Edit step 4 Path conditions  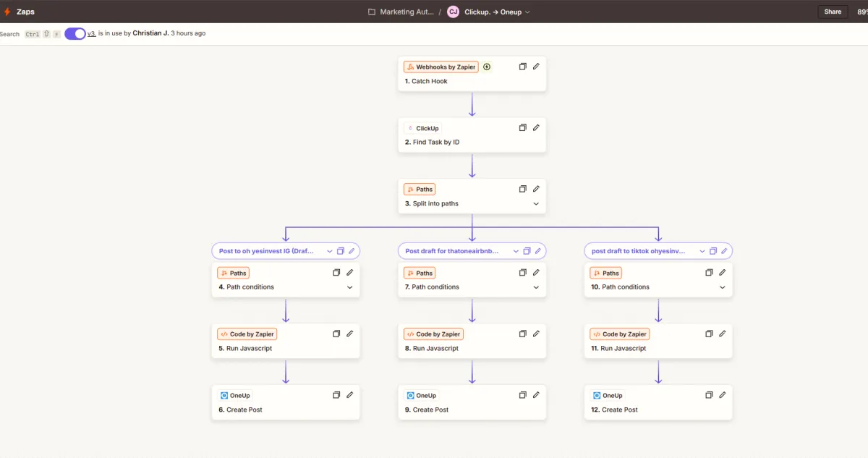click(x=349, y=273)
